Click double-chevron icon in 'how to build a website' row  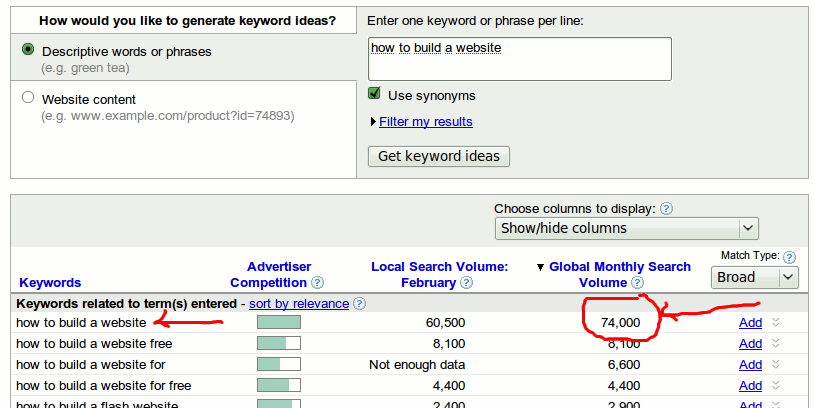tap(775, 322)
